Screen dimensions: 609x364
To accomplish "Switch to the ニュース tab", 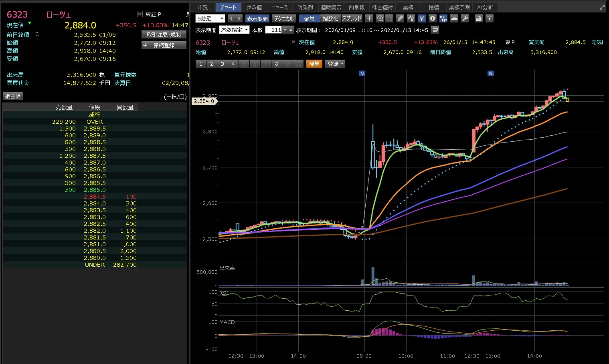I will click(x=279, y=7).
